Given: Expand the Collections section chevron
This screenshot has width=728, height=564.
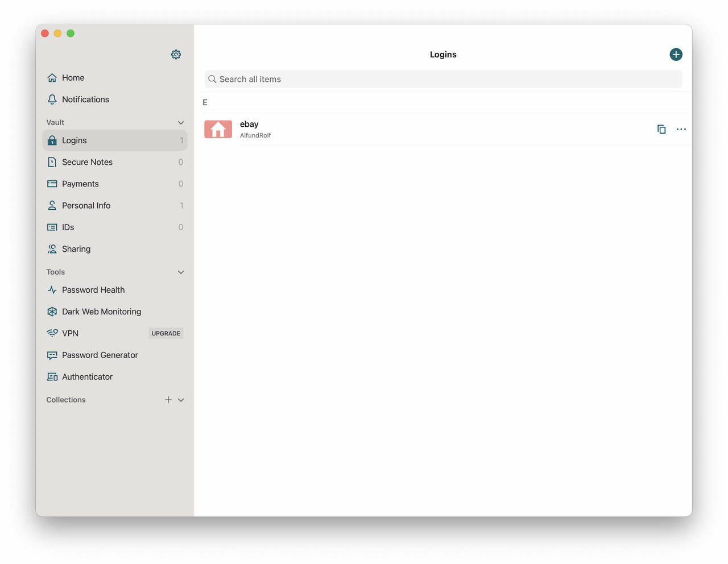Looking at the screenshot, I should click(181, 400).
